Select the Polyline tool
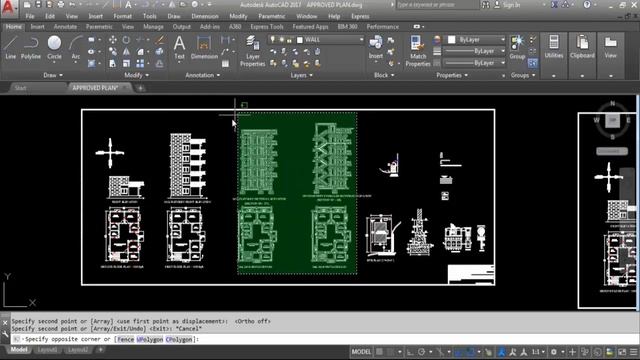This screenshot has height=360, width=640. point(31,47)
